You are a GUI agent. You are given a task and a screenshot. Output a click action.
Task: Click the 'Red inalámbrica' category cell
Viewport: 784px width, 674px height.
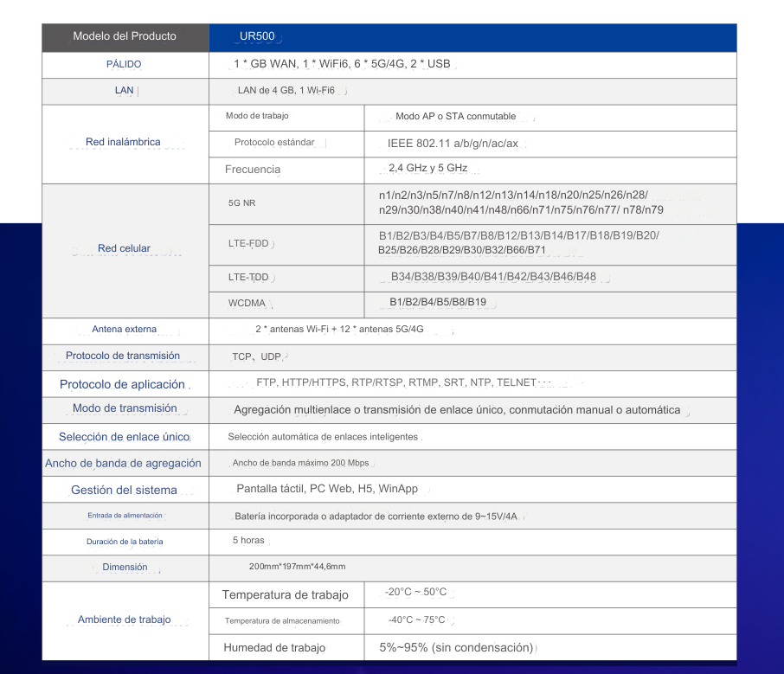123,142
